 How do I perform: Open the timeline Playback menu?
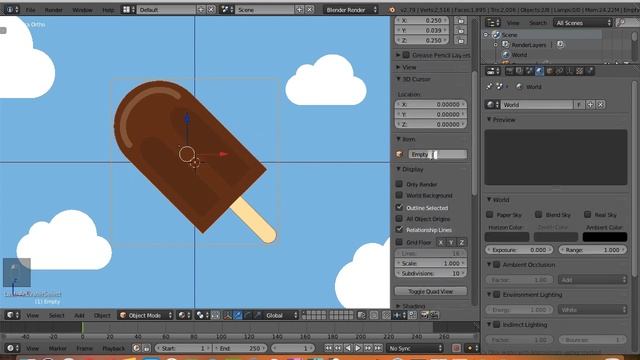pos(113,348)
